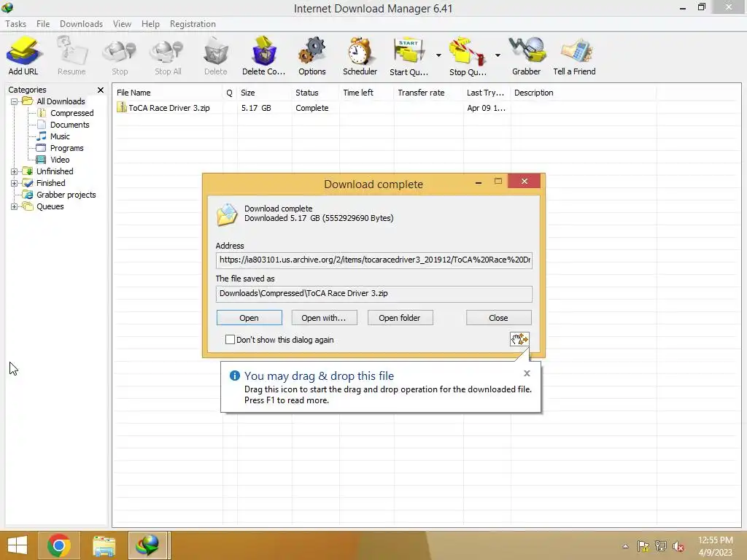Expand the Unfinished tree node
The height and width of the screenshot is (560, 747).
tap(15, 171)
